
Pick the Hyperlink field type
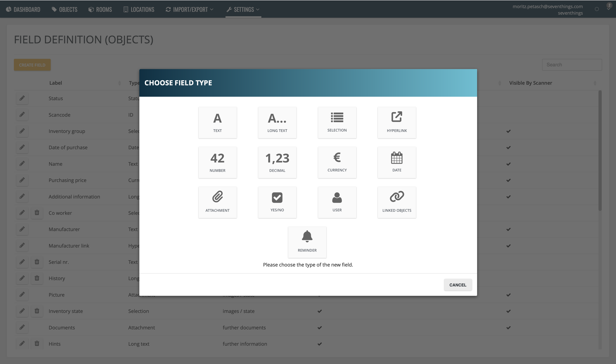point(397,122)
